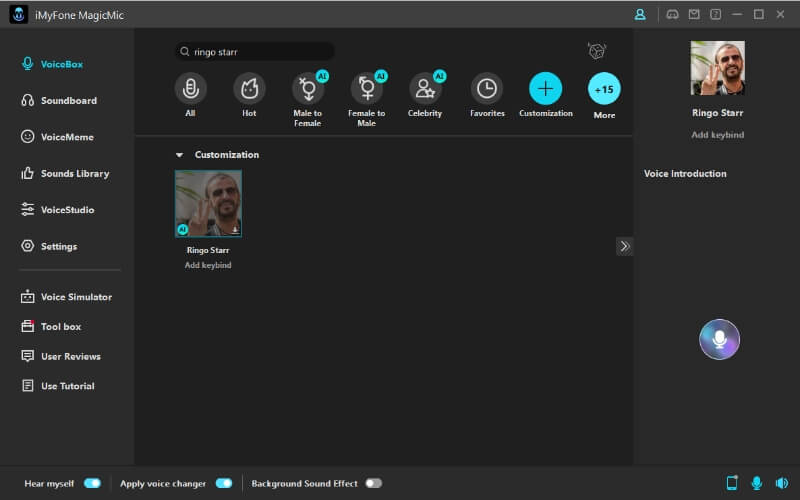This screenshot has width=800, height=500.
Task: Mute the microphone icon in status bar
Action: (x=757, y=482)
